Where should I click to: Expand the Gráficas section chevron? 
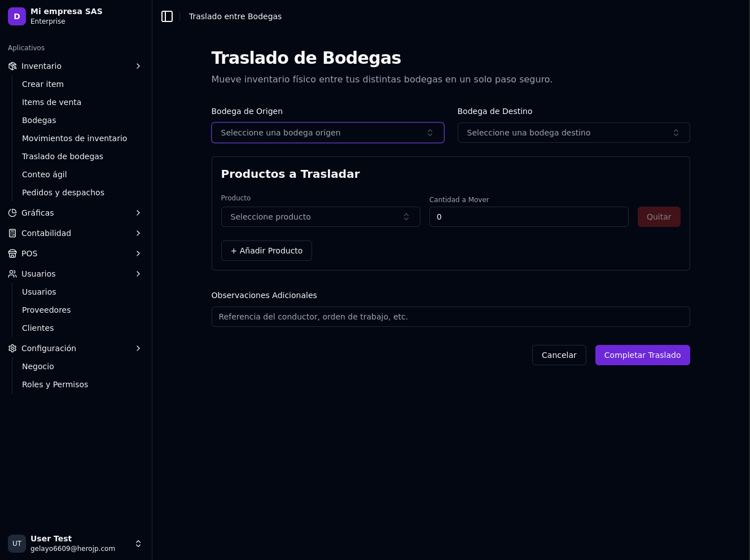click(138, 213)
